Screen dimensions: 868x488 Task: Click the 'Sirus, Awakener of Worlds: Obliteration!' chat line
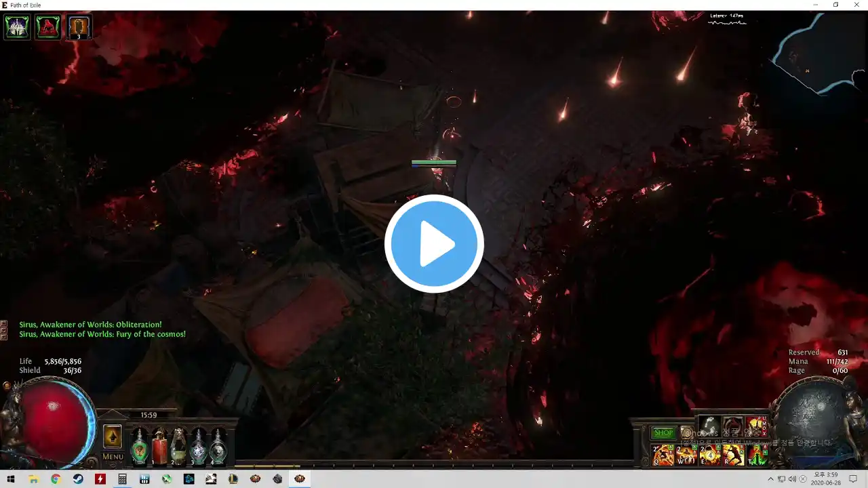pos(90,325)
